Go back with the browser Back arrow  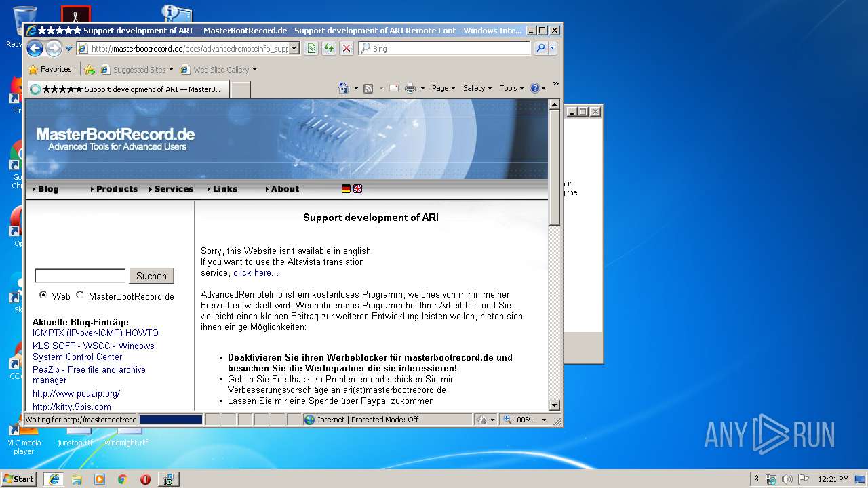35,48
